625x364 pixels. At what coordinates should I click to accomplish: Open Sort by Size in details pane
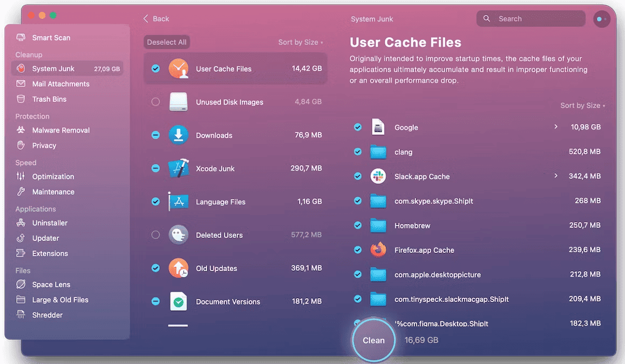tap(582, 106)
